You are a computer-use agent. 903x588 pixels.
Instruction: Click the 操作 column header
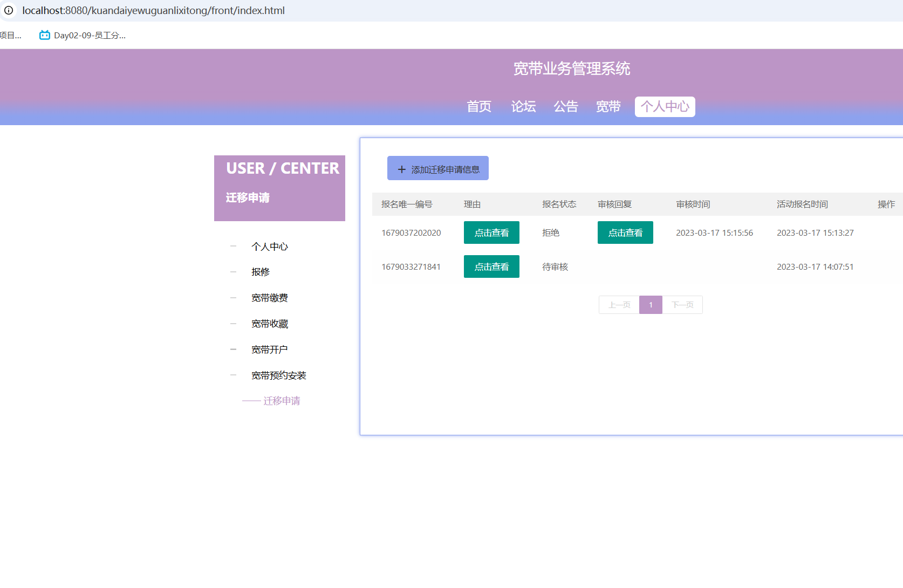(x=886, y=204)
